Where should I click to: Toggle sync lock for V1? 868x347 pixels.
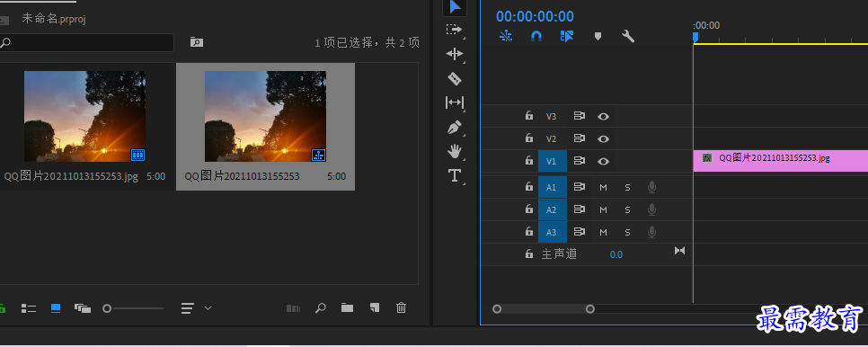[579, 161]
